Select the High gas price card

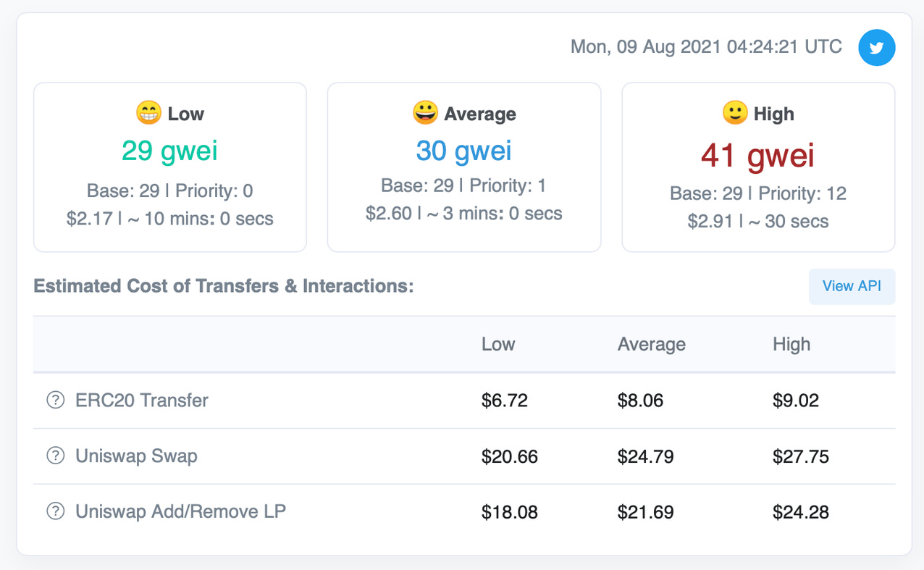tap(758, 167)
